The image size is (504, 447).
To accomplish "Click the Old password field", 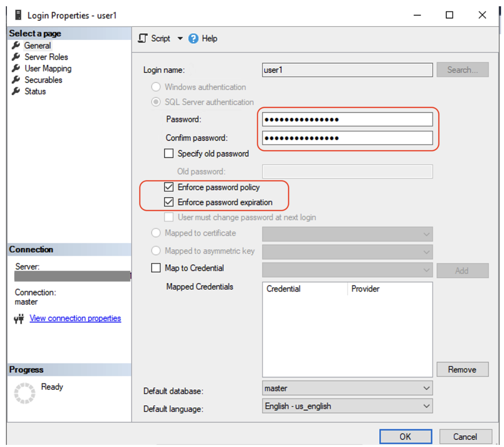I will [347, 171].
